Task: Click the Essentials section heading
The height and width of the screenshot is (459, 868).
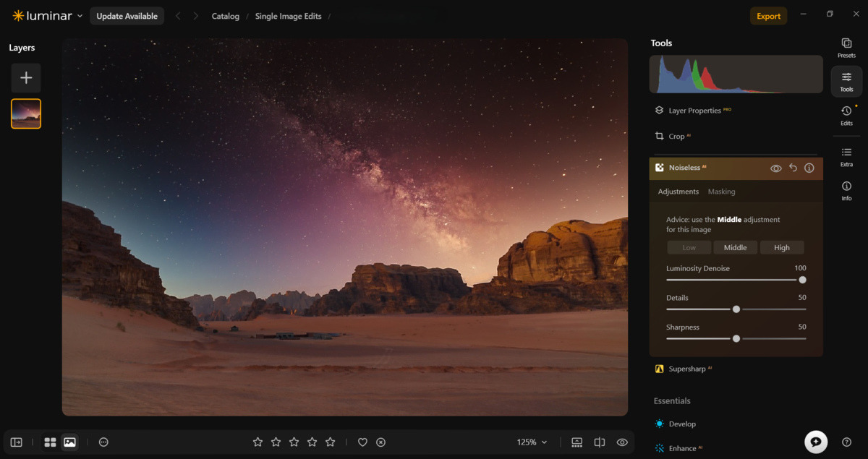Action: (x=672, y=400)
